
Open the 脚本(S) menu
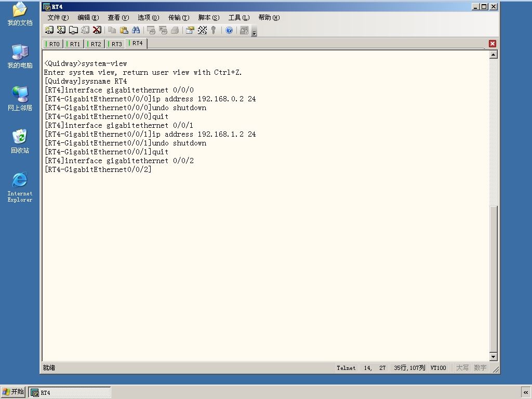click(209, 18)
